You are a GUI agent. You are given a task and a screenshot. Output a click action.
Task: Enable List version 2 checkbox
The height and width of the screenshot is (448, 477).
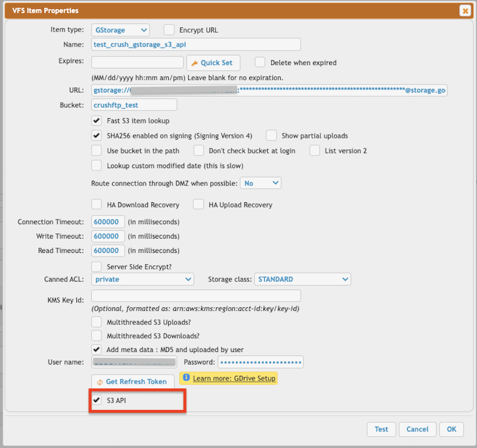click(x=315, y=150)
